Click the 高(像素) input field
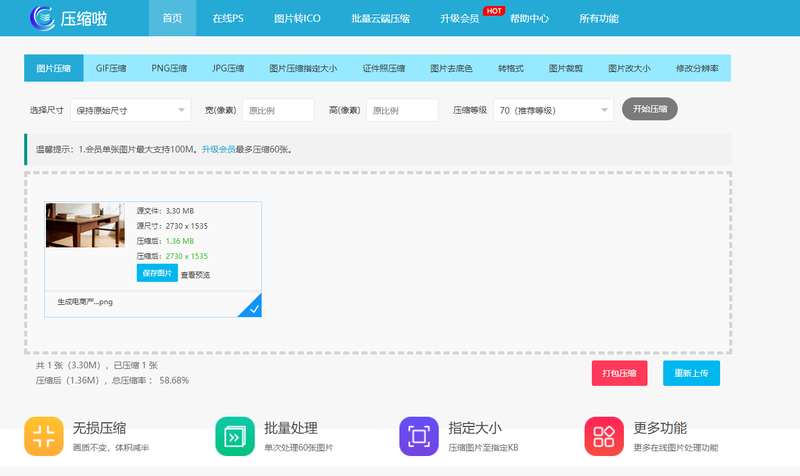 pyautogui.click(x=402, y=110)
